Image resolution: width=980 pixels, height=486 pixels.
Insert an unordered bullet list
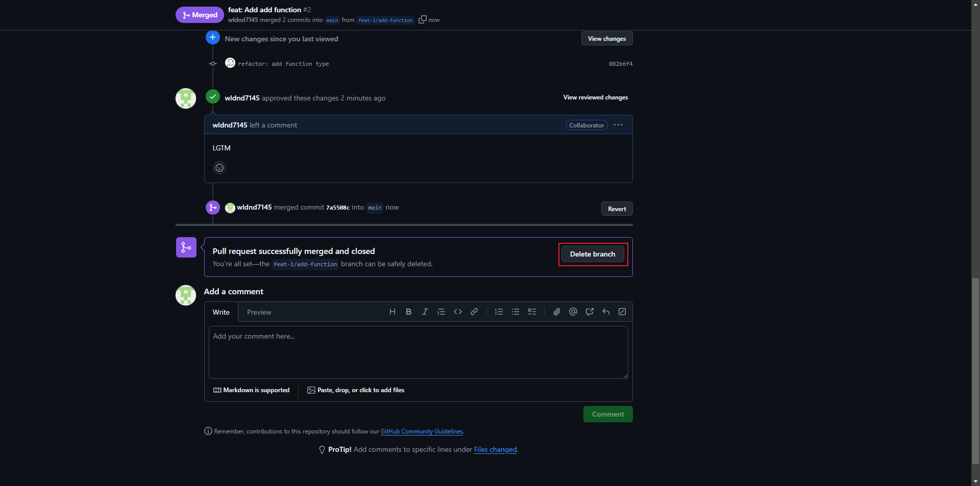pyautogui.click(x=516, y=312)
